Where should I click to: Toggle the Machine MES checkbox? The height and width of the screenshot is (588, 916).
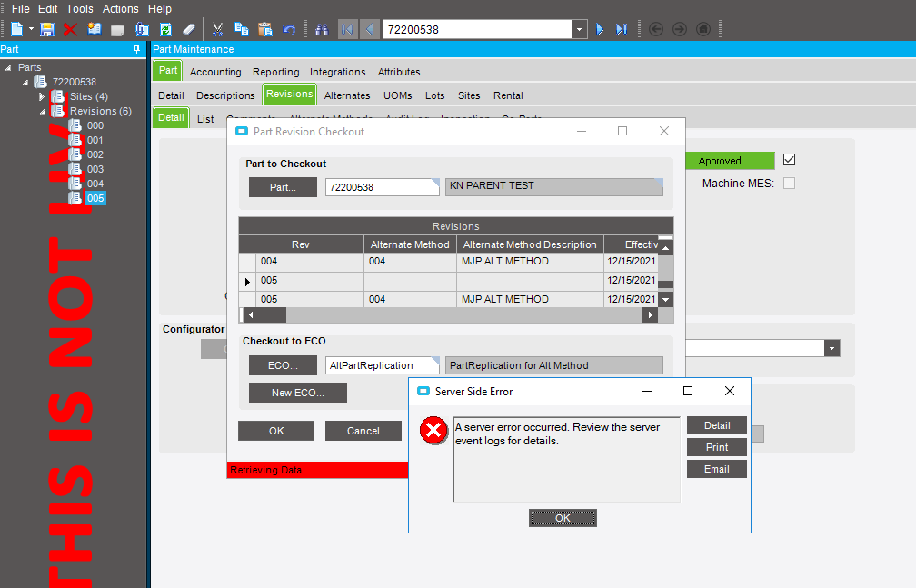(789, 184)
